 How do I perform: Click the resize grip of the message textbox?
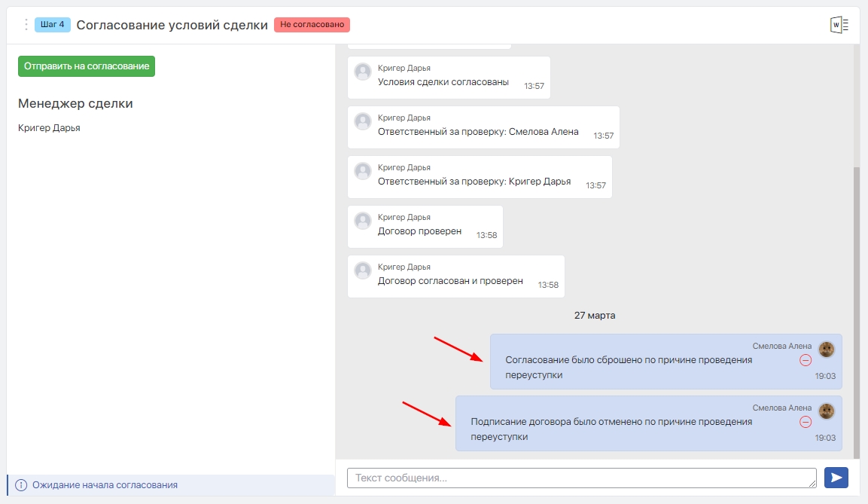point(812,484)
